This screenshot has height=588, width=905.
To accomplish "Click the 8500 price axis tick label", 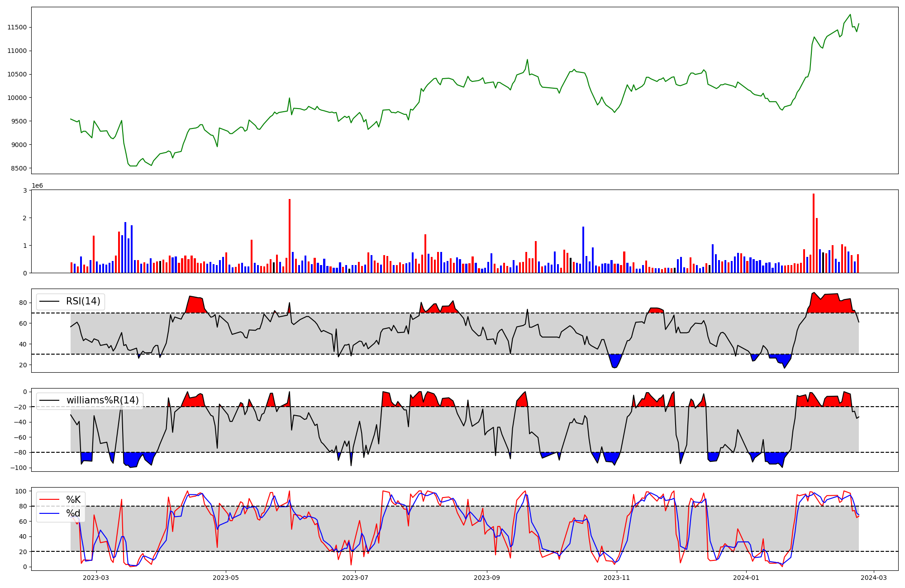I will point(19,168).
